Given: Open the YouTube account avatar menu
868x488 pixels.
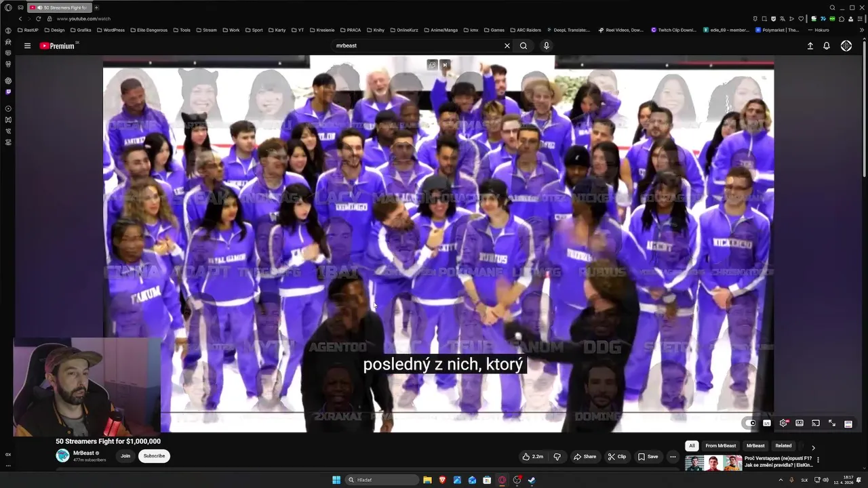Looking at the screenshot, I should pos(846,46).
